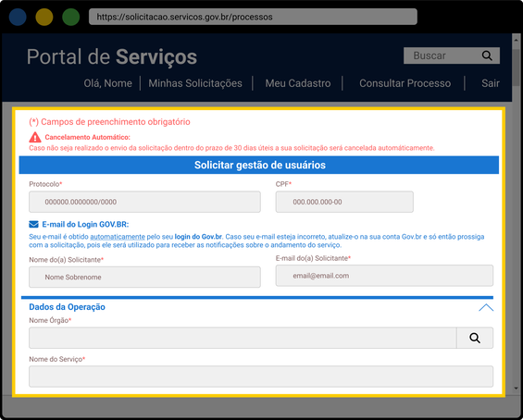Click the Nome Órgão input field
Image resolution: width=523 pixels, height=420 pixels.
coord(243,338)
